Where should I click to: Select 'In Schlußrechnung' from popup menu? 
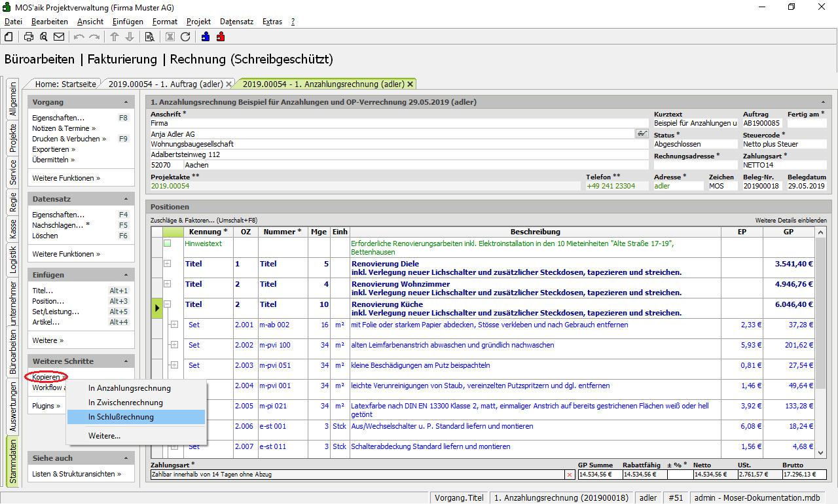121,417
